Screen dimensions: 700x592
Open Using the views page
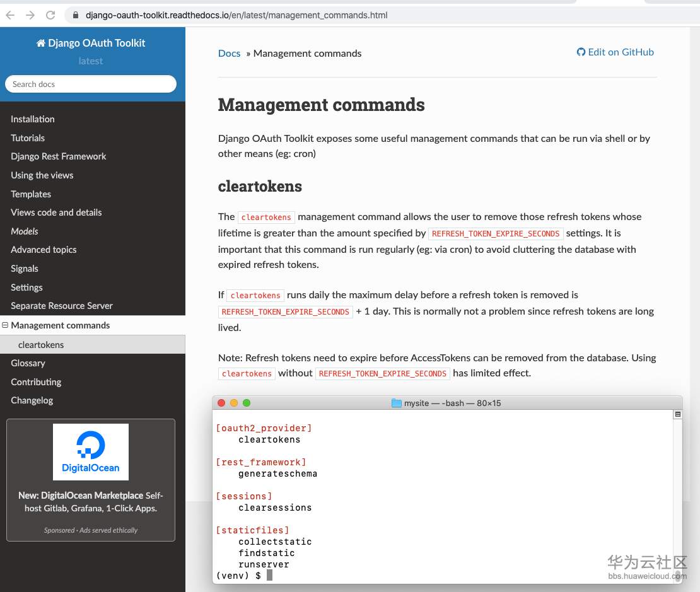click(x=42, y=175)
